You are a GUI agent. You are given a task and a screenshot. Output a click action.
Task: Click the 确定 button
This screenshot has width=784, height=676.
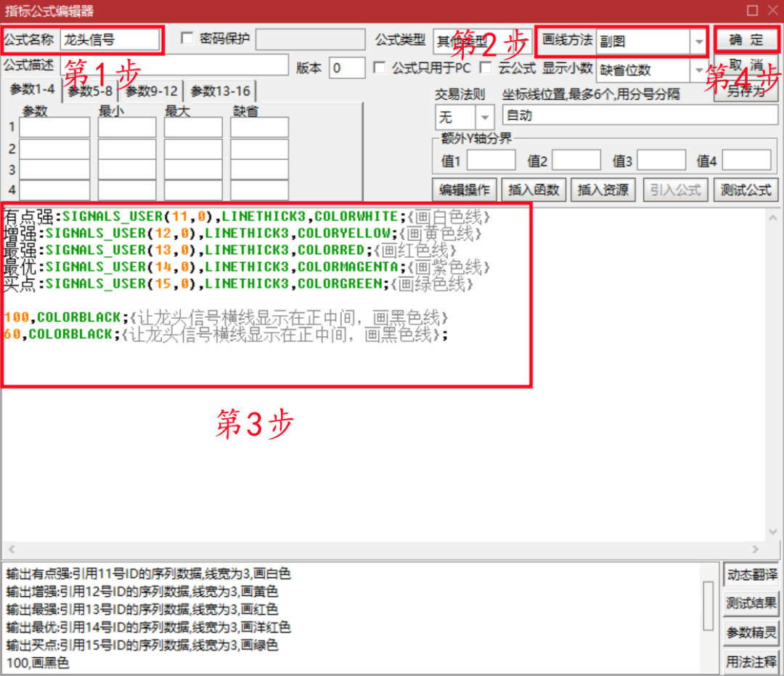click(x=746, y=40)
